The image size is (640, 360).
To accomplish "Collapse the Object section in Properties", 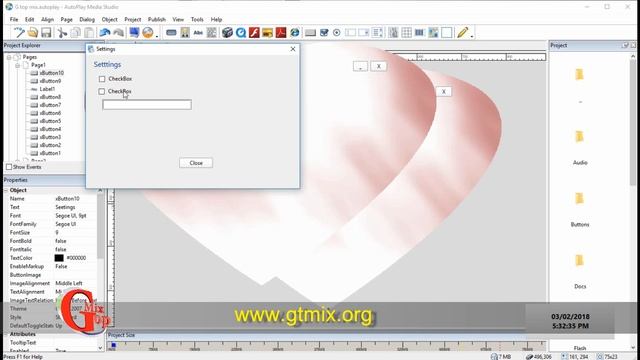I will click(x=6, y=190).
